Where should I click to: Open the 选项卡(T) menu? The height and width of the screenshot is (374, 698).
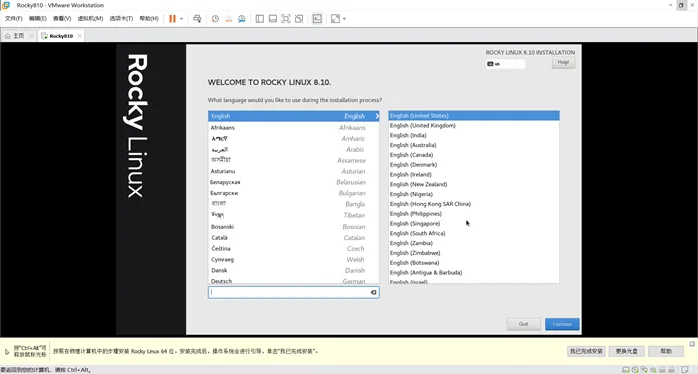tap(121, 19)
